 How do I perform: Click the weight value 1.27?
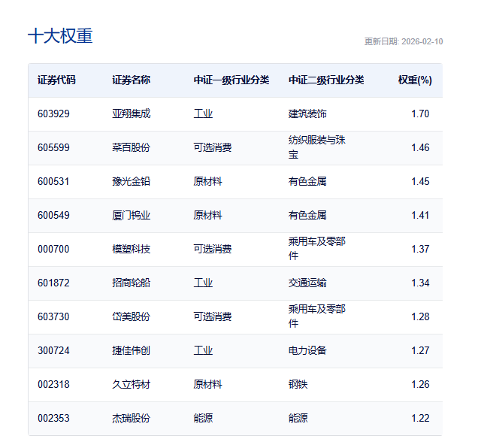click(420, 351)
